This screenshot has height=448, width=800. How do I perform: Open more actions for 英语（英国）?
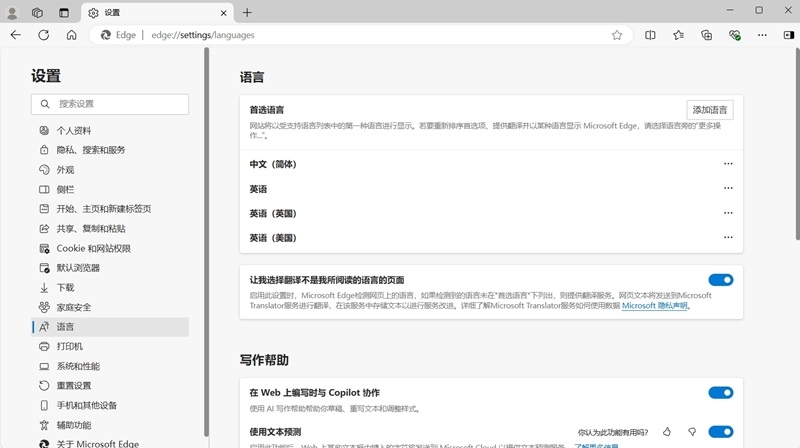(728, 213)
